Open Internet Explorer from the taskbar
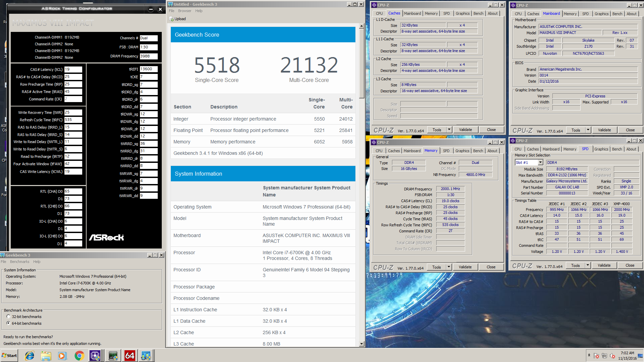644x362 pixels. pos(30,356)
